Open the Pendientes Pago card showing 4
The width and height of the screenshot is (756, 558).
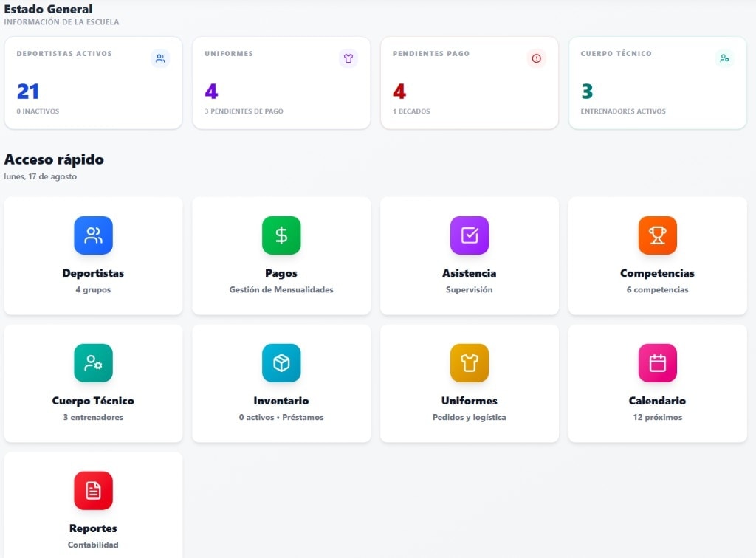point(469,83)
